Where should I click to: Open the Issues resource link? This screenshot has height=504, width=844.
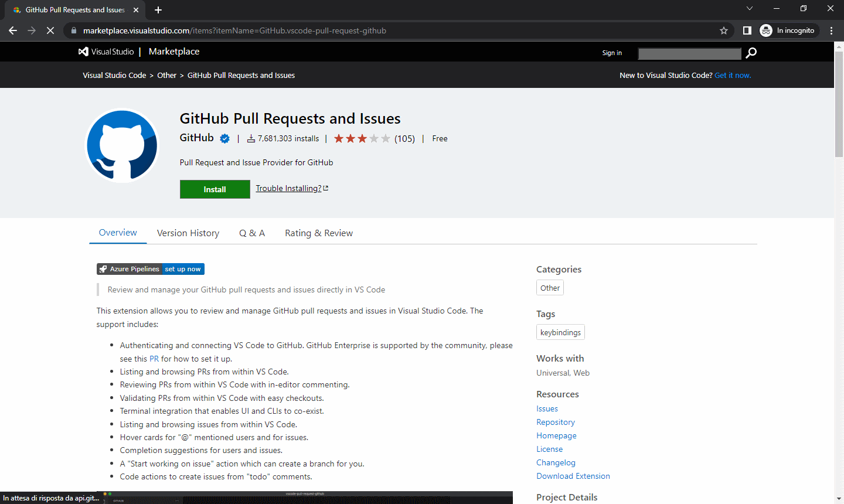pos(547,408)
